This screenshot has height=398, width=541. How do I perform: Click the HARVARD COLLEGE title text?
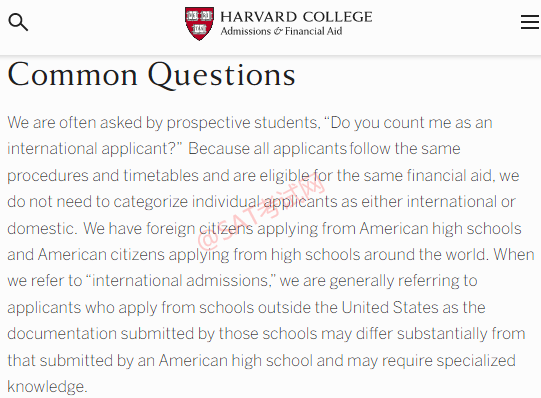click(296, 17)
